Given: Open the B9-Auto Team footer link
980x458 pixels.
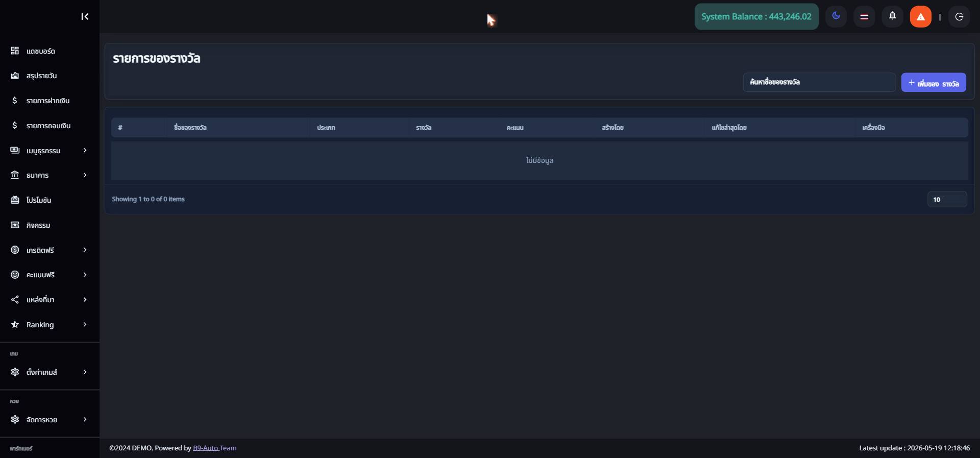Looking at the screenshot, I should tap(215, 448).
